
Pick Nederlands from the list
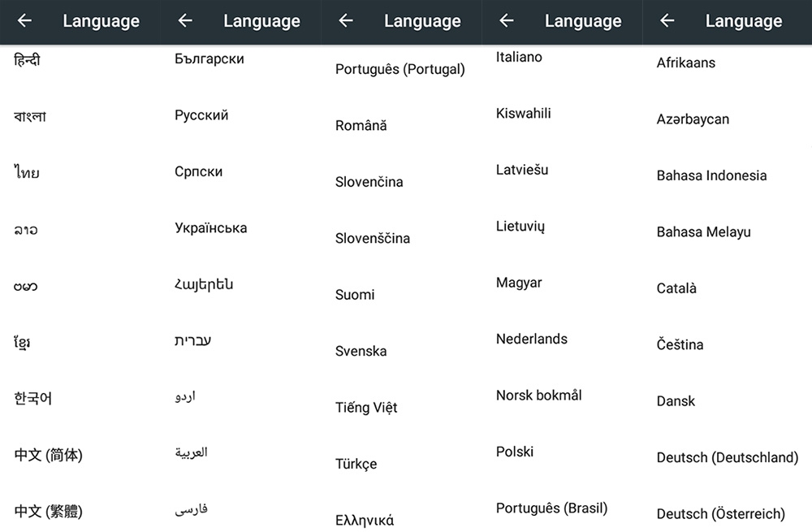coord(531,339)
